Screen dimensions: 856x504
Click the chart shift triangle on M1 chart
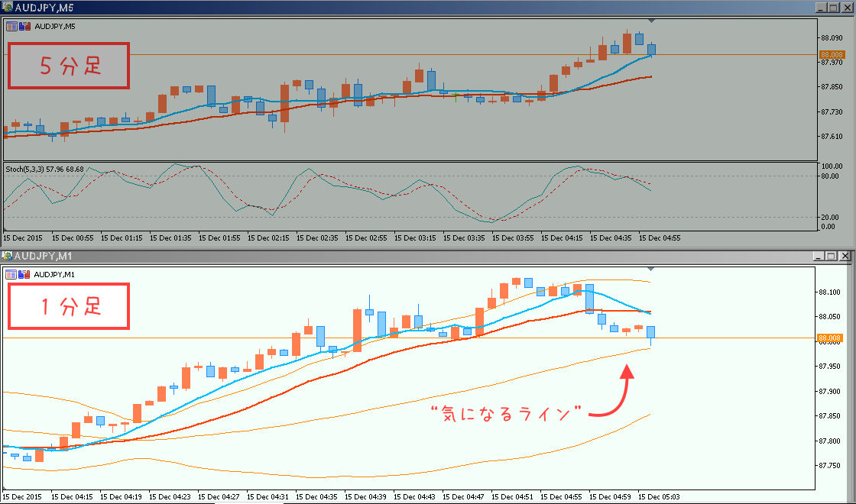click(x=650, y=269)
